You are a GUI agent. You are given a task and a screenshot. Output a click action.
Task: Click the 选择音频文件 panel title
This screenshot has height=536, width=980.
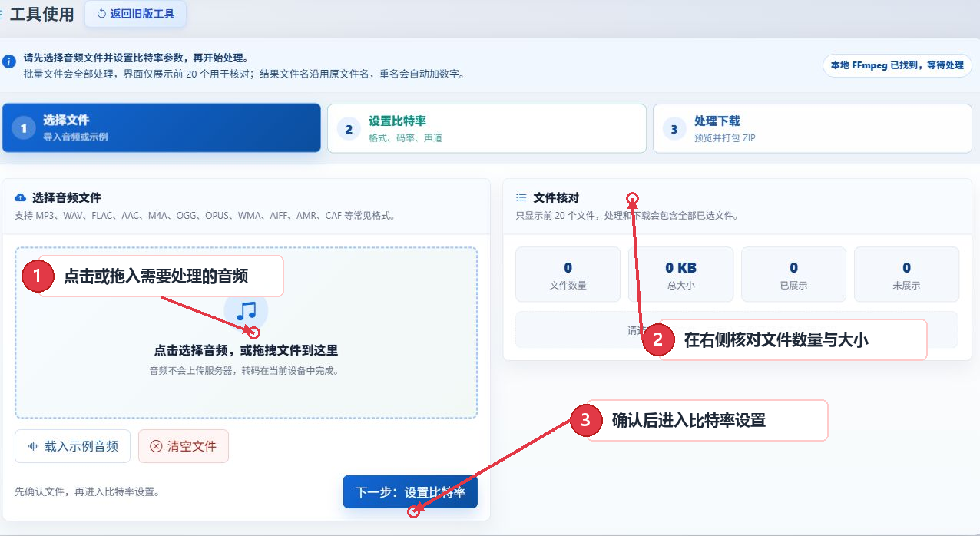pyautogui.click(x=67, y=198)
